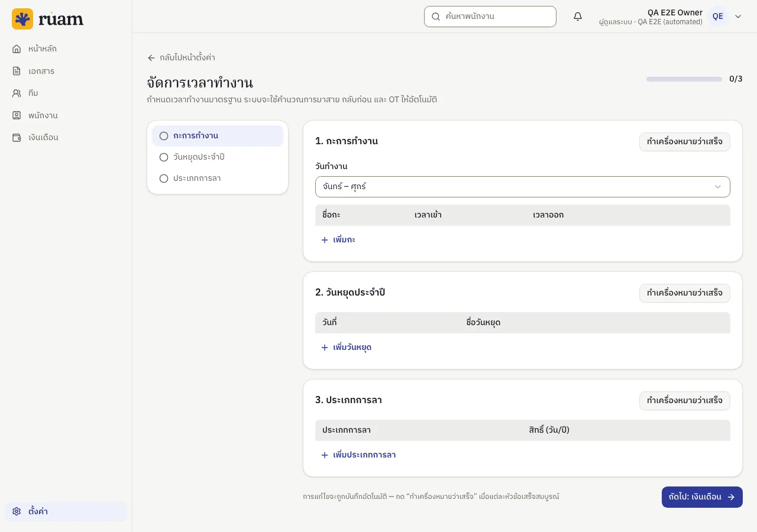Click the เวลาออก column header
The width and height of the screenshot is (757, 532).
pyautogui.click(x=548, y=215)
